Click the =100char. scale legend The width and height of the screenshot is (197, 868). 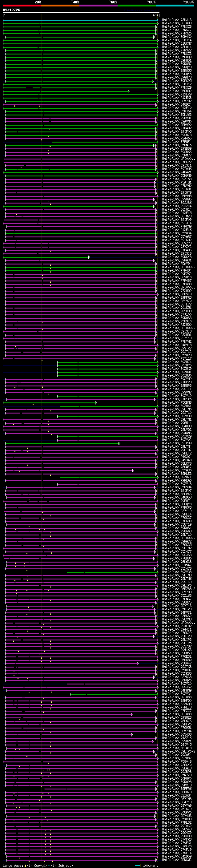(146, 866)
